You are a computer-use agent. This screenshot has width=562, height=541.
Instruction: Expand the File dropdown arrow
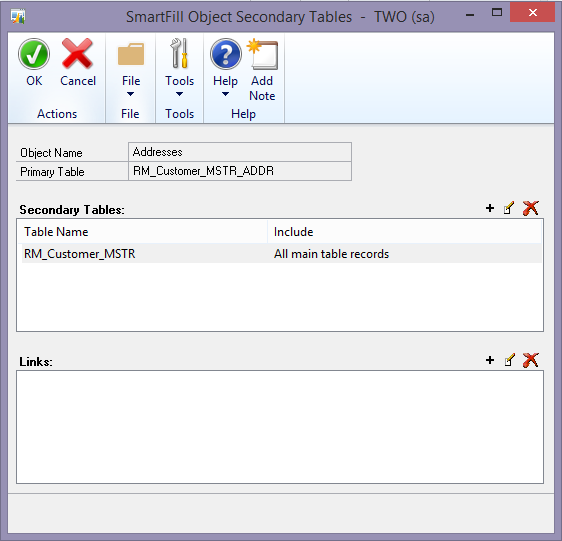pos(130,94)
